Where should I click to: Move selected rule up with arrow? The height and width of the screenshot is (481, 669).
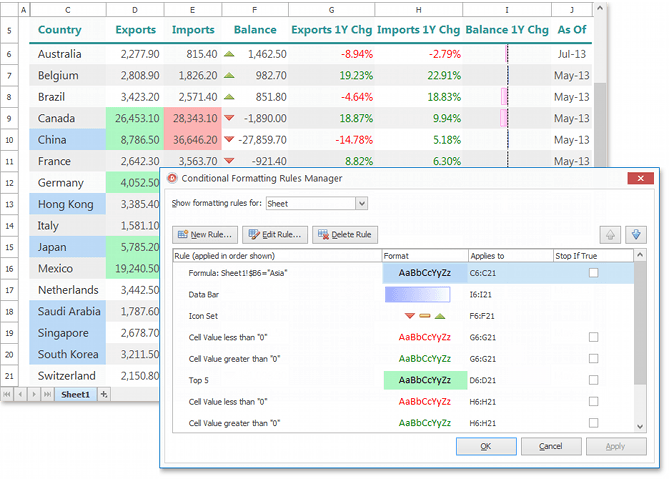pos(609,235)
